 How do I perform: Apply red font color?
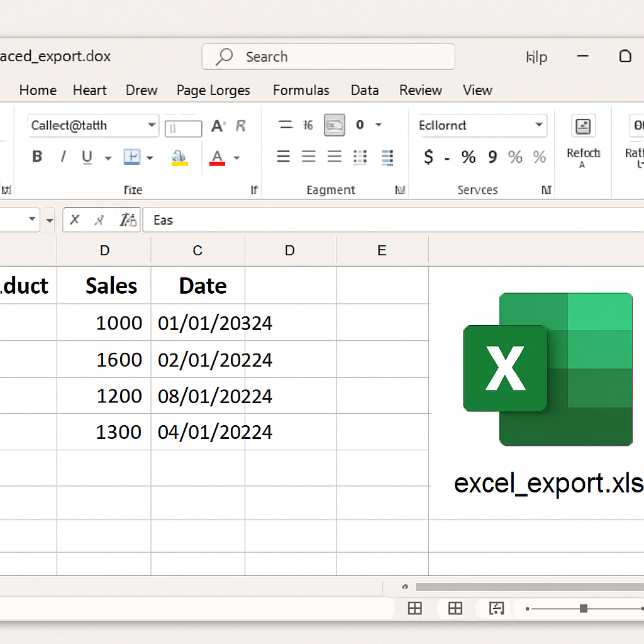(219, 157)
